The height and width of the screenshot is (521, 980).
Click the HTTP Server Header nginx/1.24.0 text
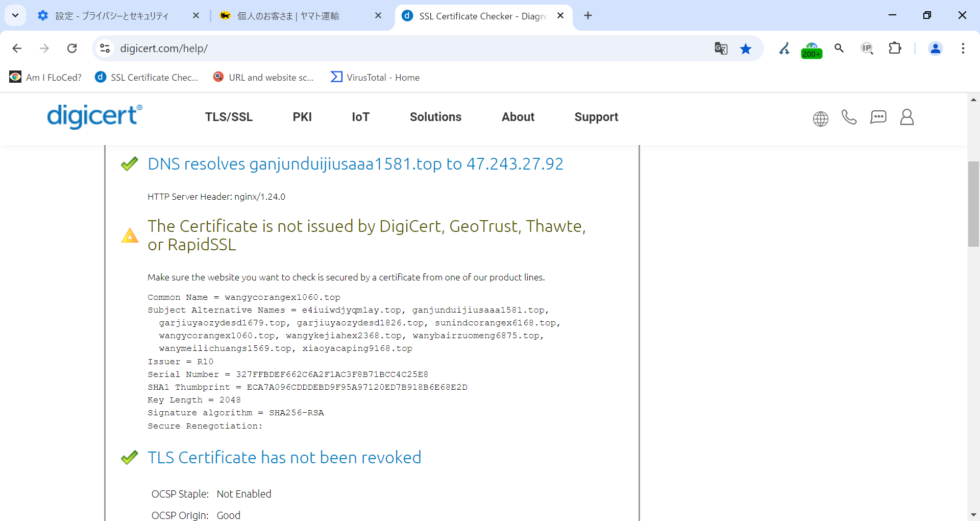click(x=216, y=197)
